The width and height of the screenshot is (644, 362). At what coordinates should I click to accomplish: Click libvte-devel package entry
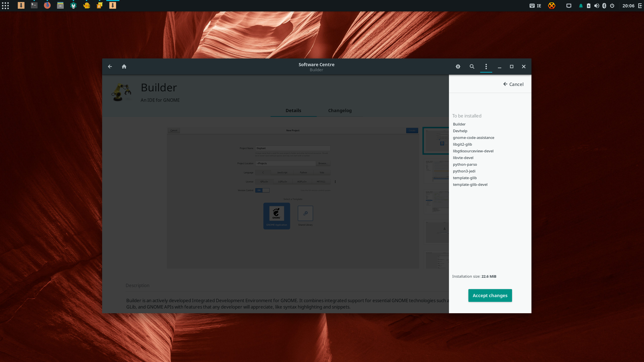[463, 158]
